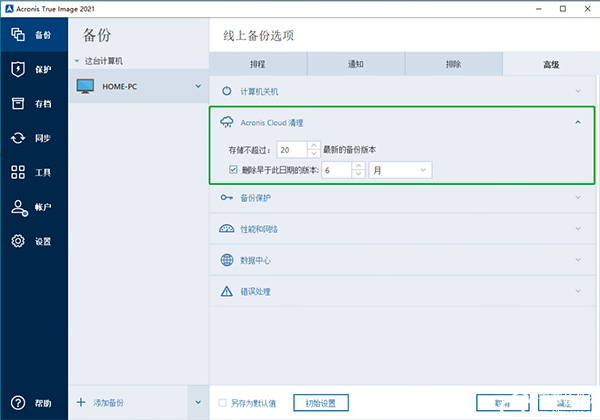
Task: Open the 工具 (Tools) sidebar section
Action: (30, 173)
